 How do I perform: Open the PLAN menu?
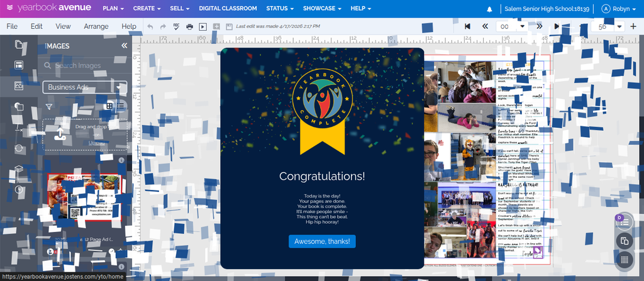[x=112, y=9]
